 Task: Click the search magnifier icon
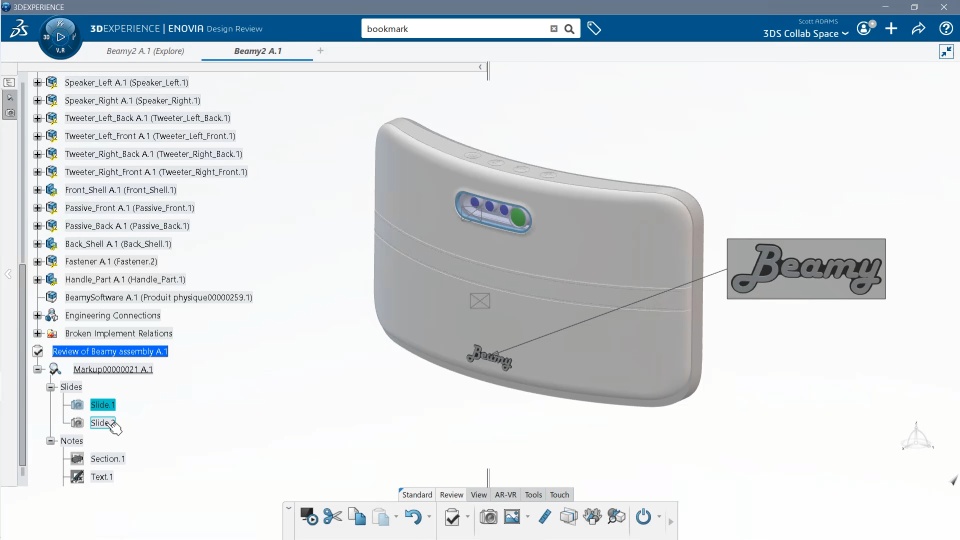(569, 29)
